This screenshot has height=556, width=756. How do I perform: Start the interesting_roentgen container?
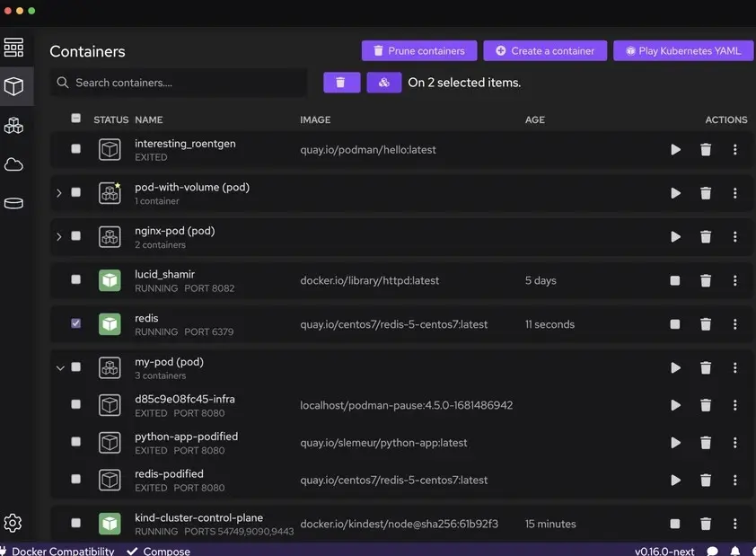click(675, 150)
